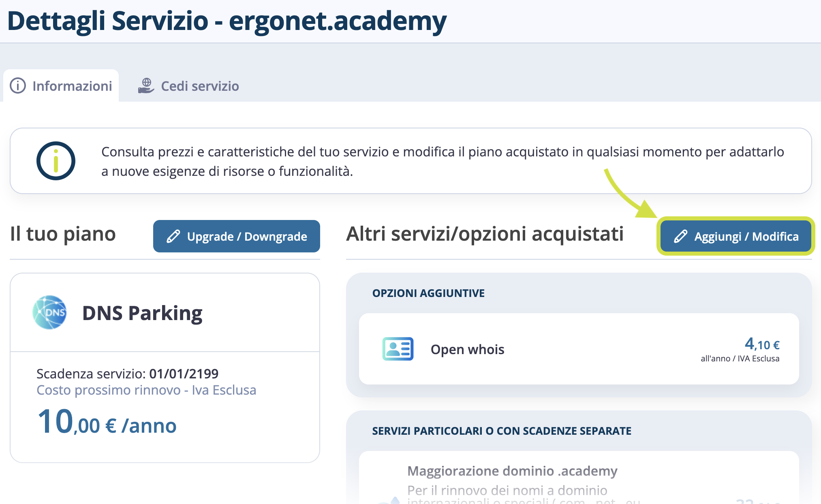Image resolution: width=821 pixels, height=504 pixels.
Task: Click the 10,00 € /anno renewal price
Action: pos(107,422)
